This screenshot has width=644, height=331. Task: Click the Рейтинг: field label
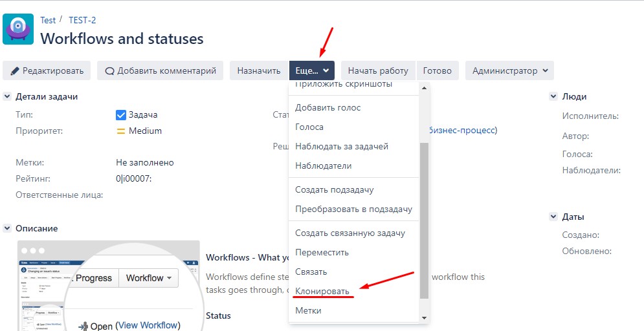click(x=32, y=179)
